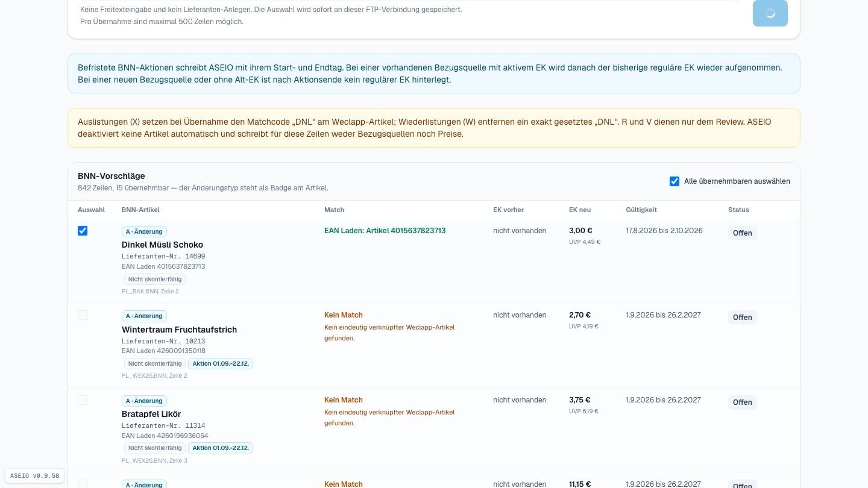868x488 pixels.
Task: Select the 'Bratapfel Likör' article name
Action: pos(151,414)
